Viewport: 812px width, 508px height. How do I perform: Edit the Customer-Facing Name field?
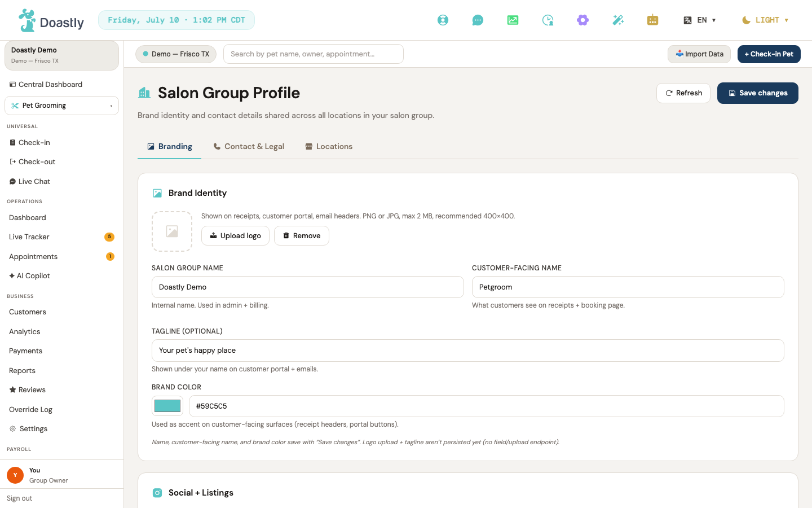(628, 287)
